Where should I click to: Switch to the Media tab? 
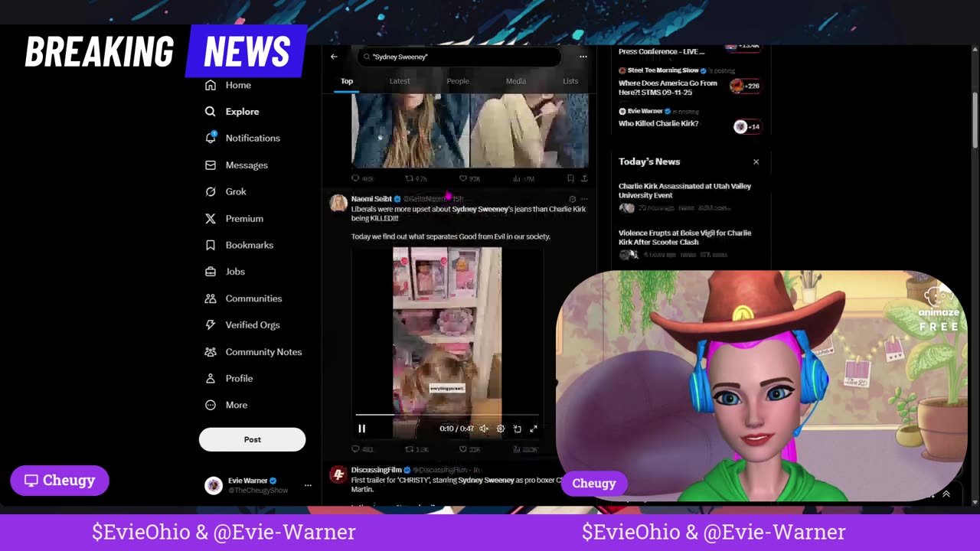[516, 81]
